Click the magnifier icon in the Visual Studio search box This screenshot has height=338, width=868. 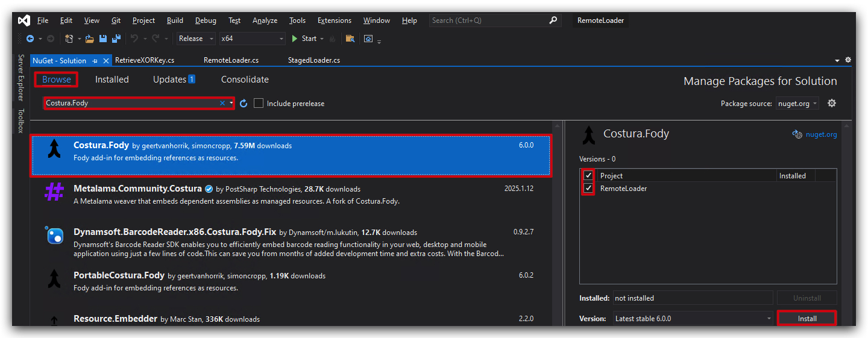(x=553, y=20)
